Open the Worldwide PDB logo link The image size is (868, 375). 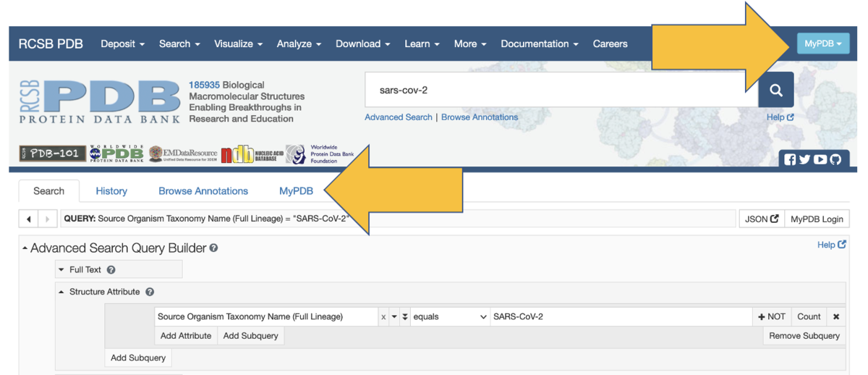[116, 153]
